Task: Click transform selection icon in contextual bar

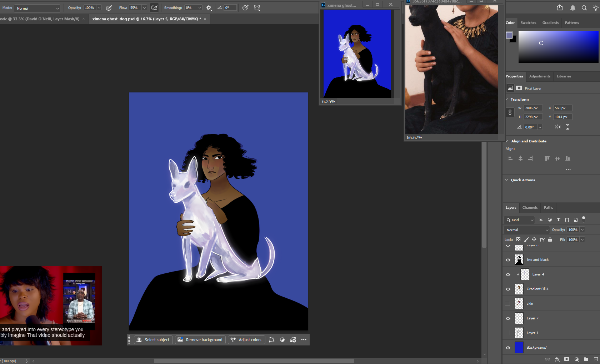Action: click(271, 340)
